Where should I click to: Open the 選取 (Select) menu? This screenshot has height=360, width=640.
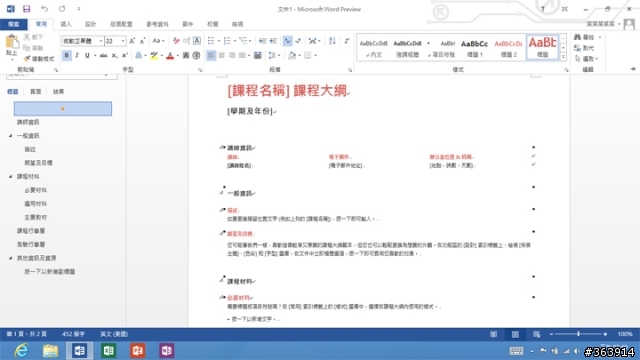tap(586, 59)
